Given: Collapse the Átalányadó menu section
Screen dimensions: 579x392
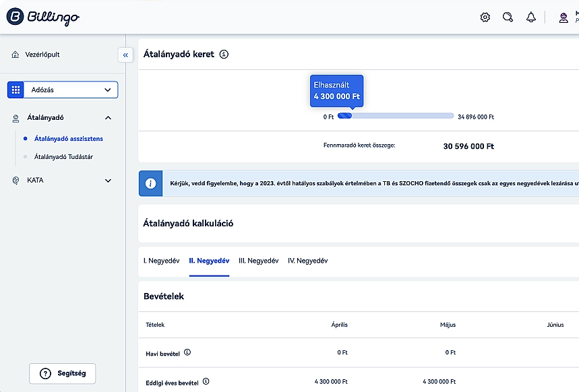Looking at the screenshot, I should [x=108, y=118].
